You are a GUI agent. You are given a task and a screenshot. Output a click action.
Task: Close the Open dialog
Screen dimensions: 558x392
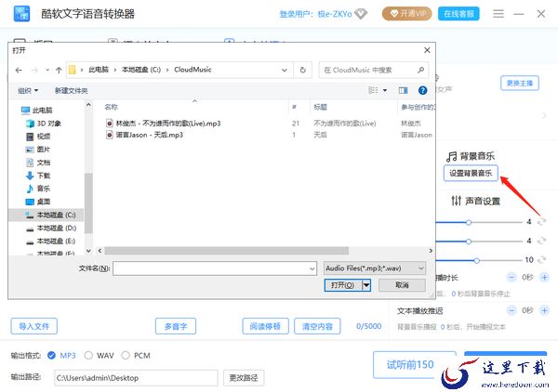427,50
